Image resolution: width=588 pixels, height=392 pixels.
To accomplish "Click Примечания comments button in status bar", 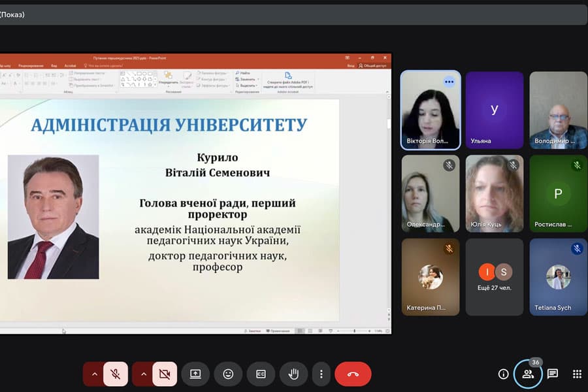I will [x=278, y=331].
